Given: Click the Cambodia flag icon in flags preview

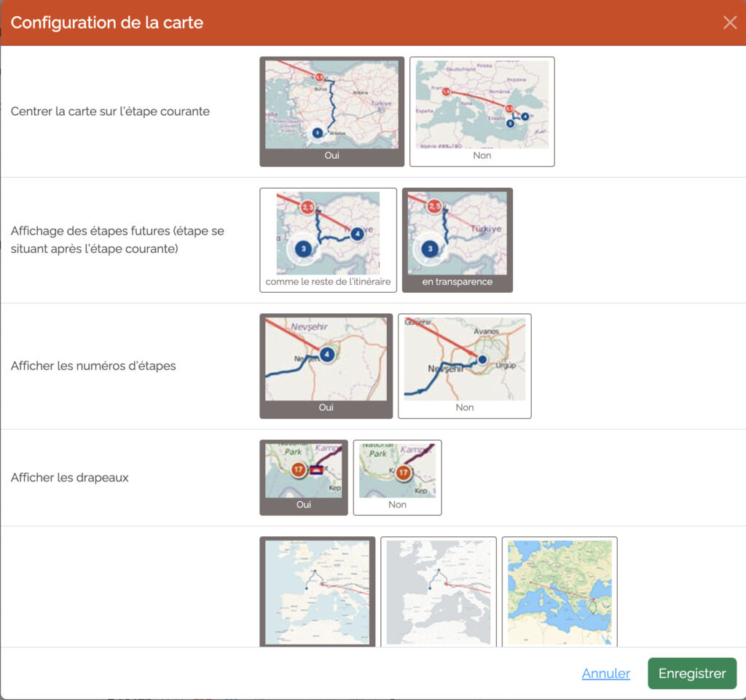Looking at the screenshot, I should click(317, 470).
